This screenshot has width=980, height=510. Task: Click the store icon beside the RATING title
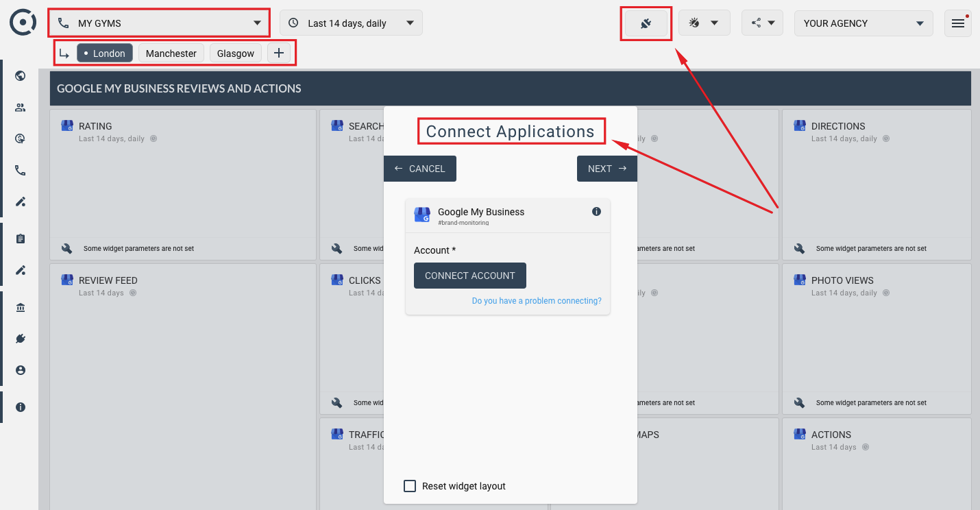coord(67,125)
